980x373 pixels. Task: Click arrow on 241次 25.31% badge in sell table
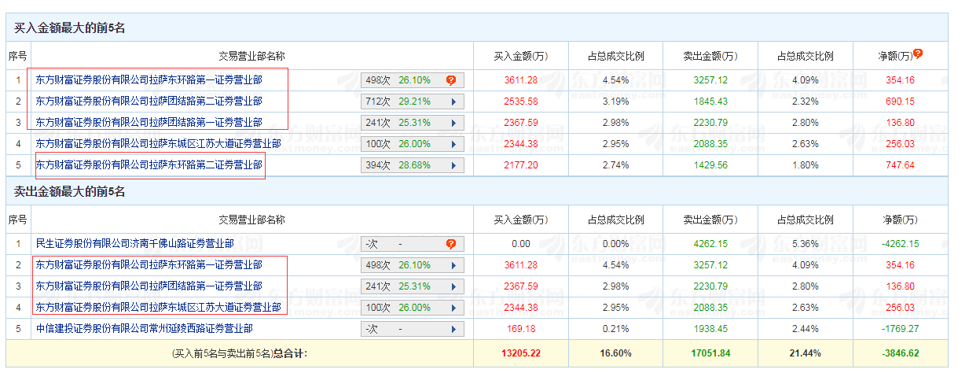coord(453,286)
